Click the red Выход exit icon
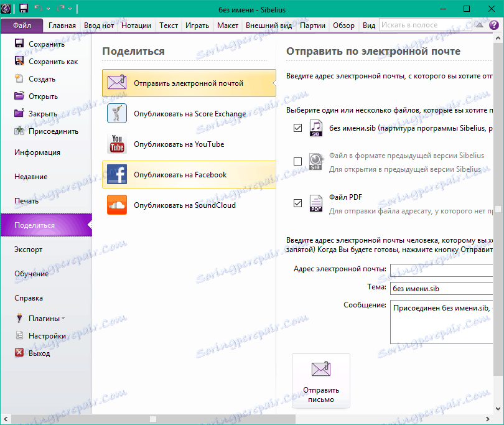This screenshot has height=425, width=504. tap(19, 353)
